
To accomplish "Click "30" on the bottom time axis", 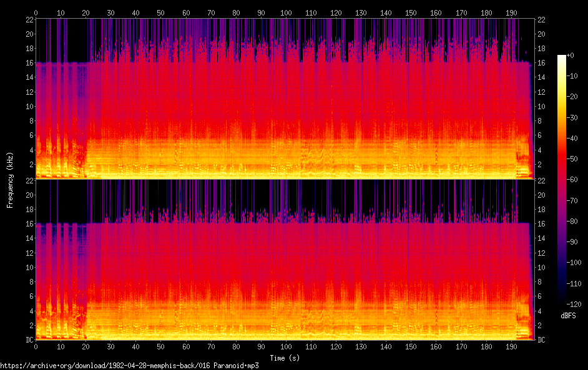I will [x=110, y=347].
